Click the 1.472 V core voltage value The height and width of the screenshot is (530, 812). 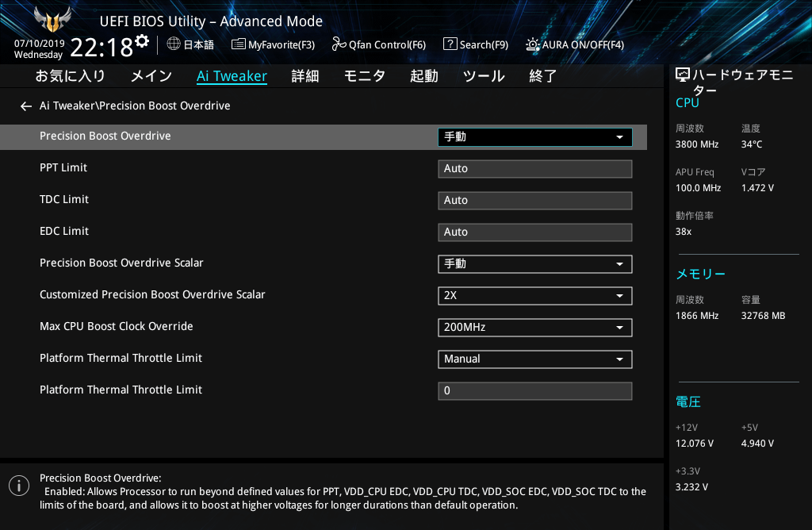[x=757, y=188]
